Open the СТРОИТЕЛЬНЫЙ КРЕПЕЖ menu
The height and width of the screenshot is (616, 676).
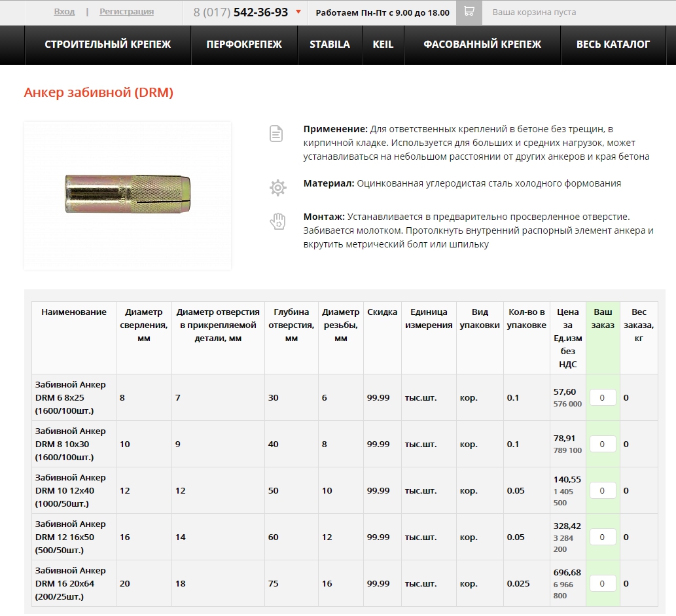108,45
